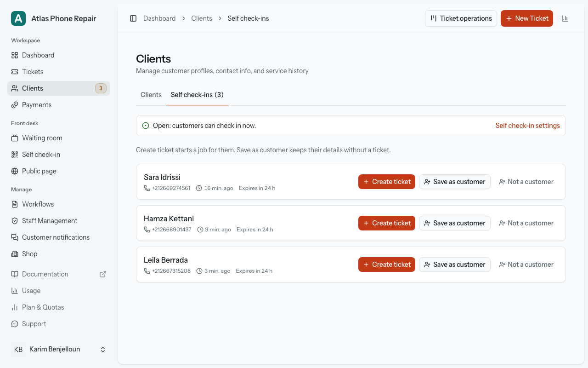Open the Shop item

59,254
